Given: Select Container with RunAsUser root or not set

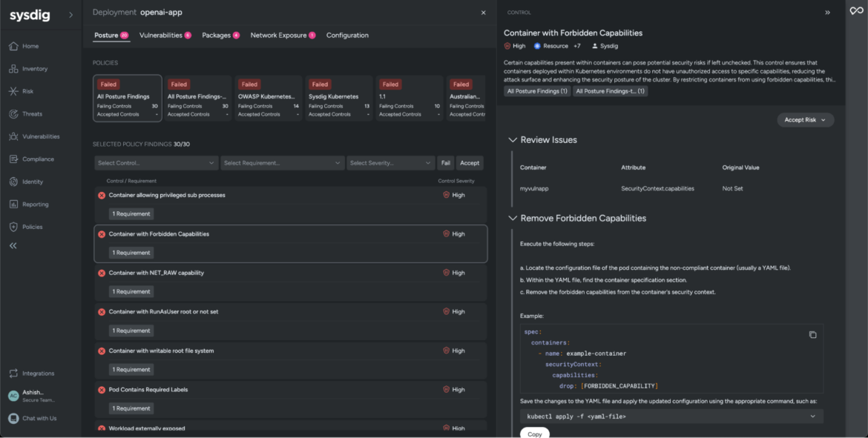Looking at the screenshot, I should click(291, 322).
